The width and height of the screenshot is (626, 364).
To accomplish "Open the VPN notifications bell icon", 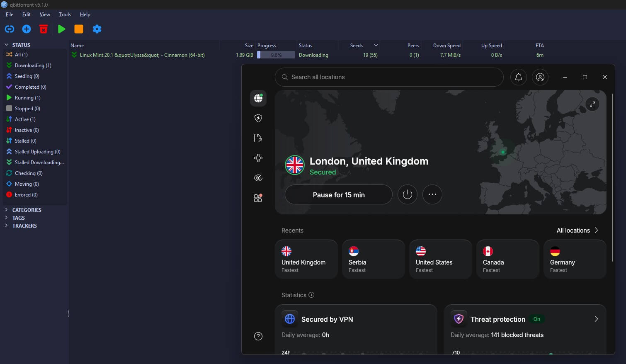I will tap(519, 77).
